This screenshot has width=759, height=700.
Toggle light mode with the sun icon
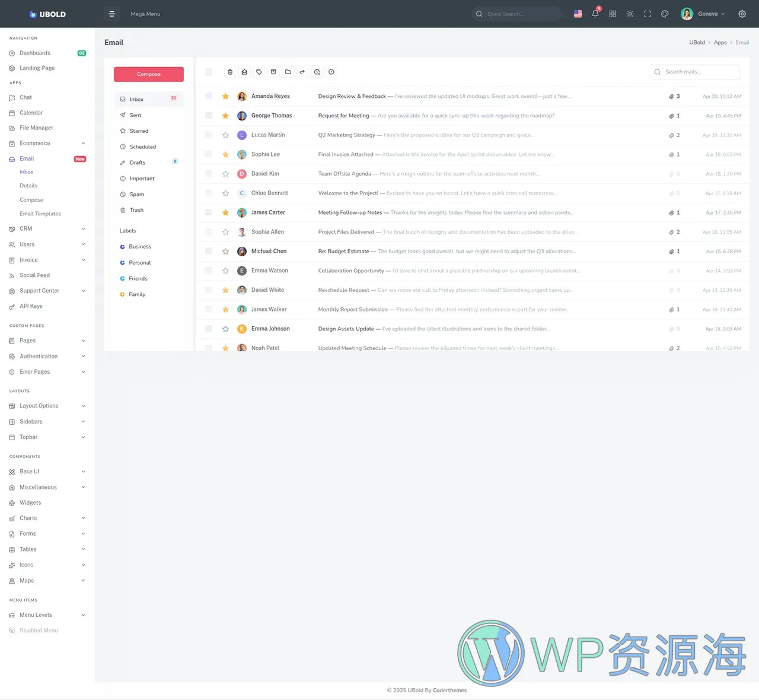[630, 14]
